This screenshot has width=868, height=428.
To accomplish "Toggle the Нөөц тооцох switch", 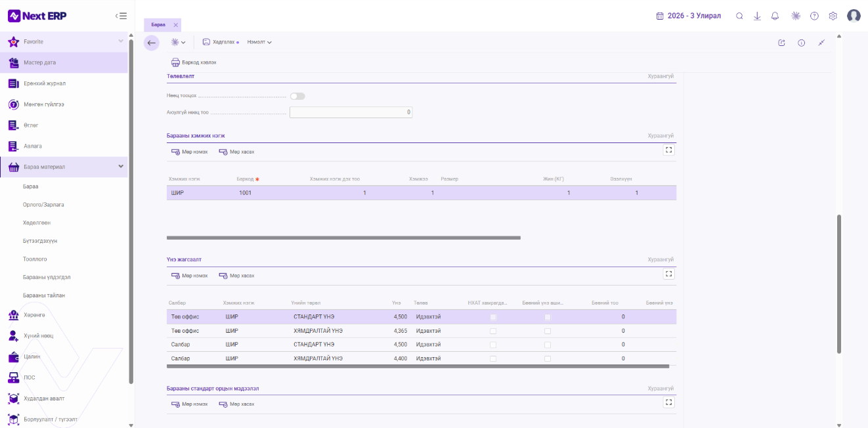I will (297, 96).
